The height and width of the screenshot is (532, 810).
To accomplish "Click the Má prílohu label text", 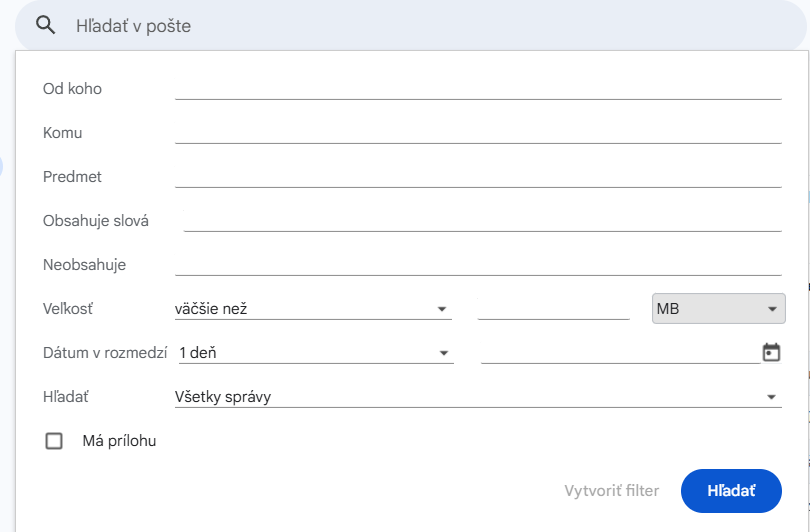I will click(x=119, y=441).
